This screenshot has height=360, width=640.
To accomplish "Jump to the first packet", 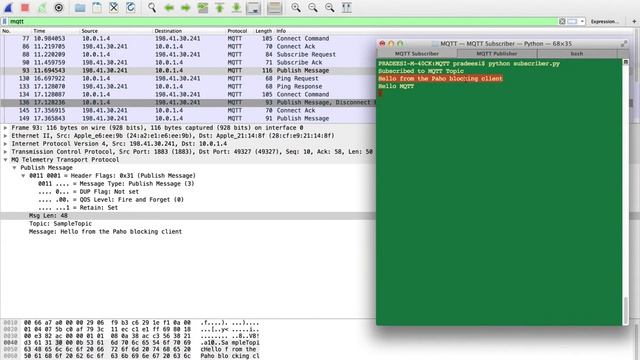I will coord(220,7).
